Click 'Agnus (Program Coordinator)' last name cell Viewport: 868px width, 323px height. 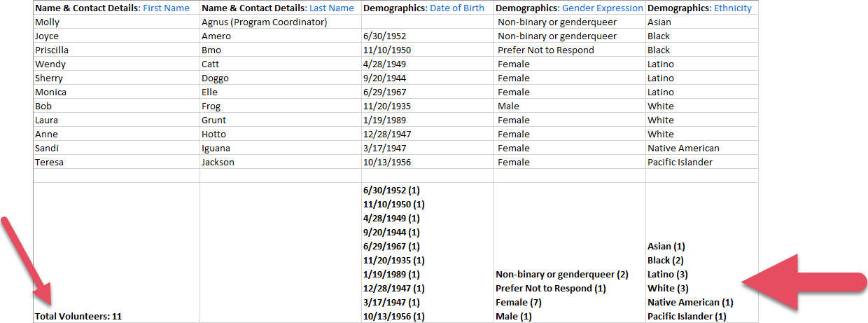coord(281,22)
